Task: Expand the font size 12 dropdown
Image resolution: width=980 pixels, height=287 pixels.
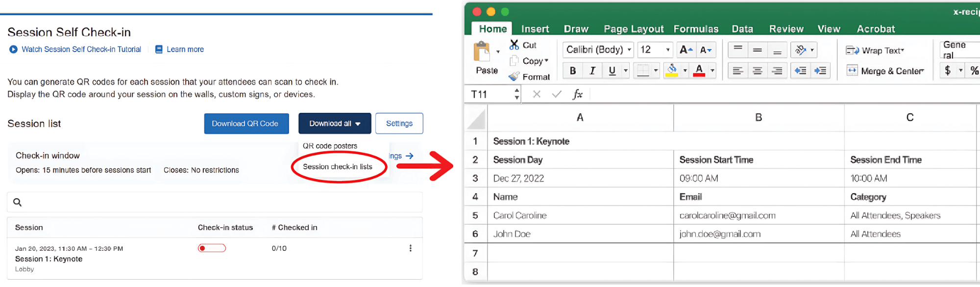Action: click(667, 50)
